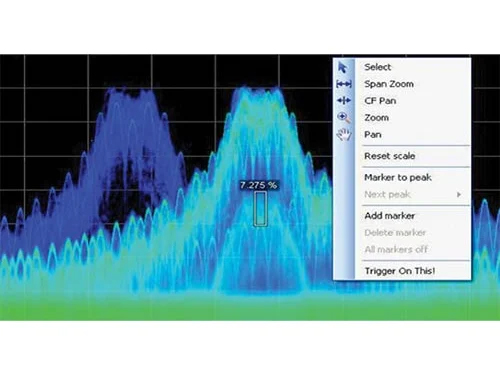The height and width of the screenshot is (375, 500).
Task: Click the Select arrow cursor icon
Action: pos(343,67)
